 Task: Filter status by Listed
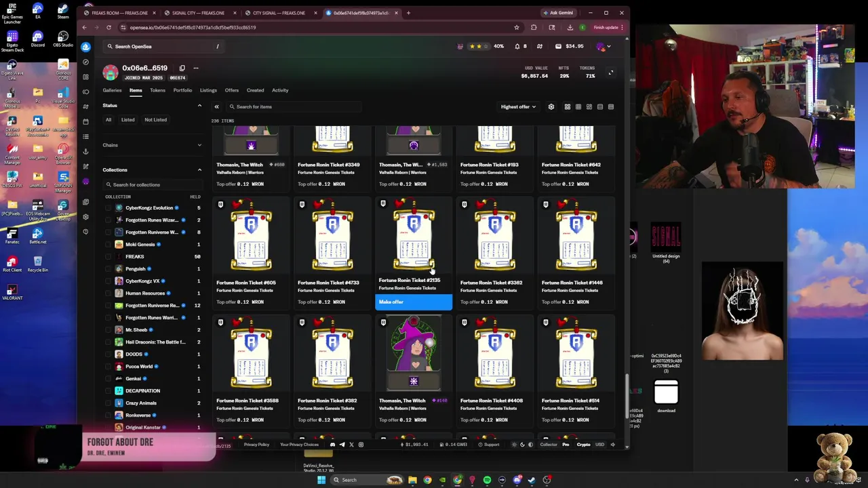pyautogui.click(x=127, y=120)
